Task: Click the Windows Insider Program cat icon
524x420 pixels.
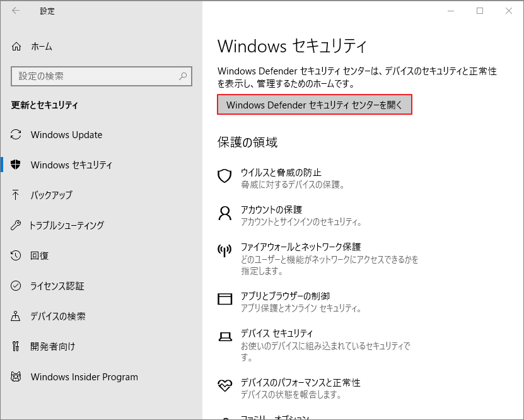Action: tap(16, 376)
